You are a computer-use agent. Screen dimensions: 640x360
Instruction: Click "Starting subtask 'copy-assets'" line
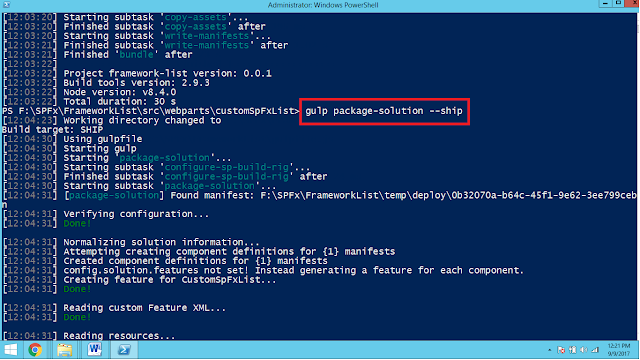(156, 17)
